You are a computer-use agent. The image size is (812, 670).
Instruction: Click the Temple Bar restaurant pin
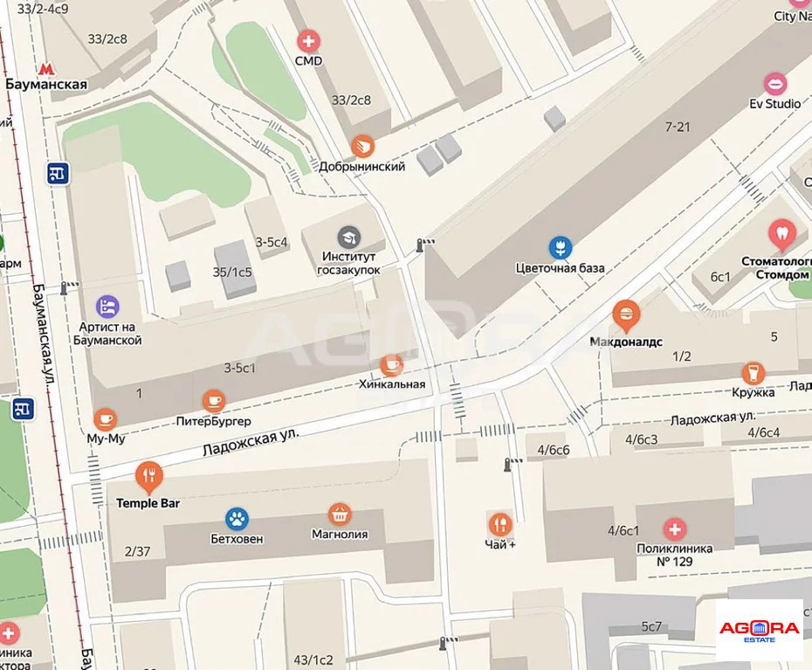point(149,477)
